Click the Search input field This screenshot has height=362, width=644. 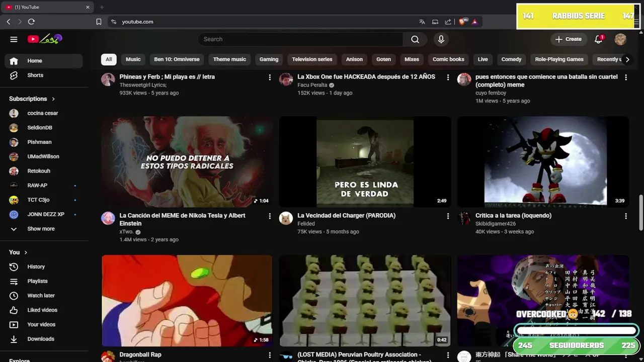click(300, 39)
